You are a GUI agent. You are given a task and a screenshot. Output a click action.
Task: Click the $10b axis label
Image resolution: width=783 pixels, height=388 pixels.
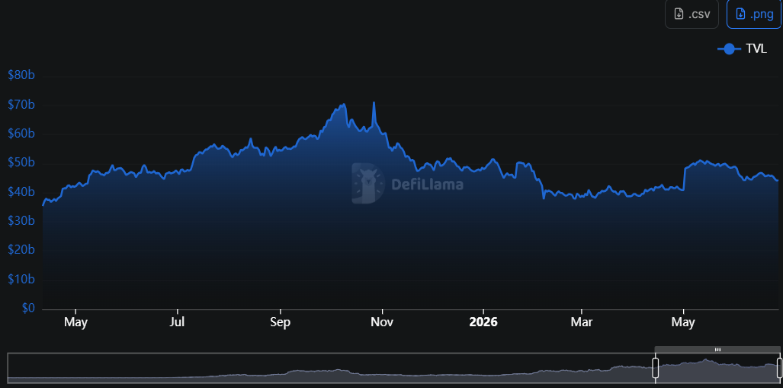coord(21,279)
